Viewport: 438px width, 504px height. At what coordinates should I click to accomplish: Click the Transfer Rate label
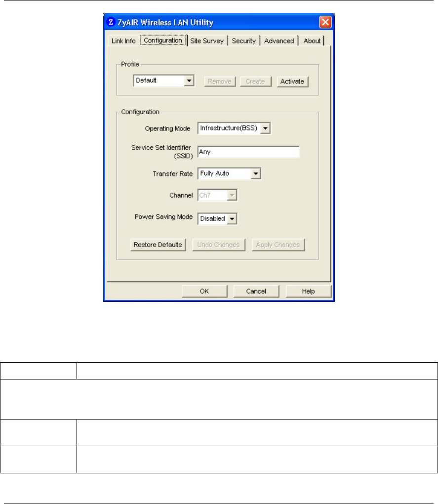point(173,174)
